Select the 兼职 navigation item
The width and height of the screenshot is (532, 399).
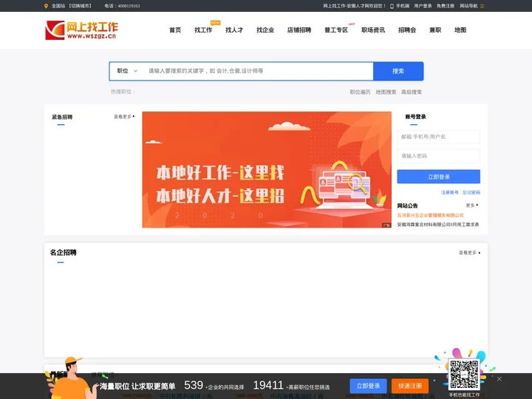click(435, 30)
